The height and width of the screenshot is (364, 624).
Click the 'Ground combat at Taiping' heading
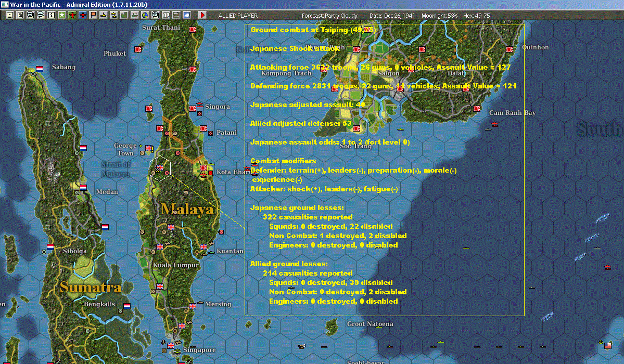313,30
